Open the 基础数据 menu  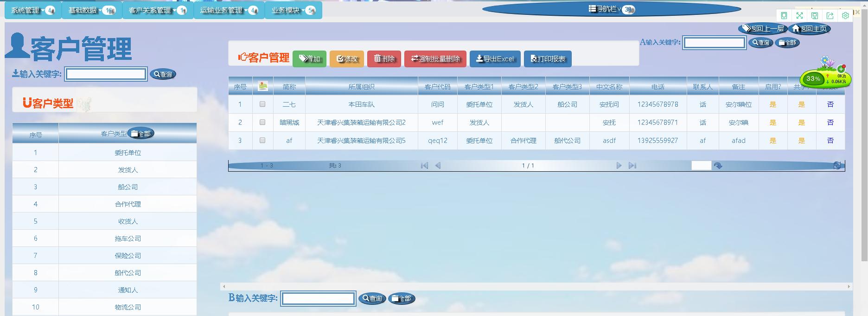point(92,10)
